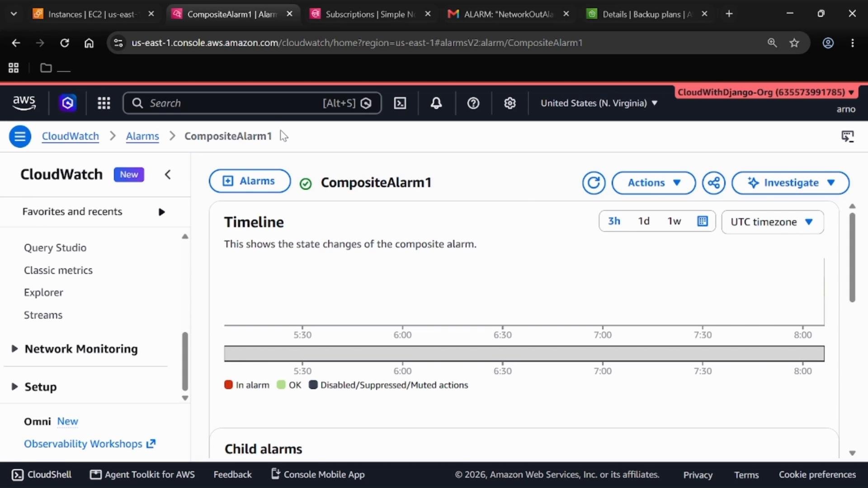Screen dimensions: 868x488
Task: Open Observability Workshops external link
Action: tap(90, 444)
